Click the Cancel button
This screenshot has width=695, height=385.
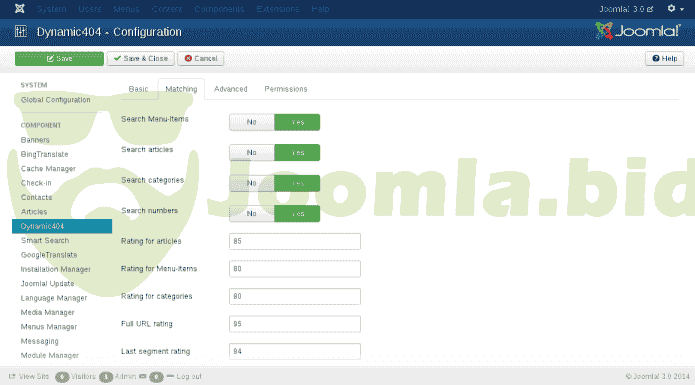point(201,58)
